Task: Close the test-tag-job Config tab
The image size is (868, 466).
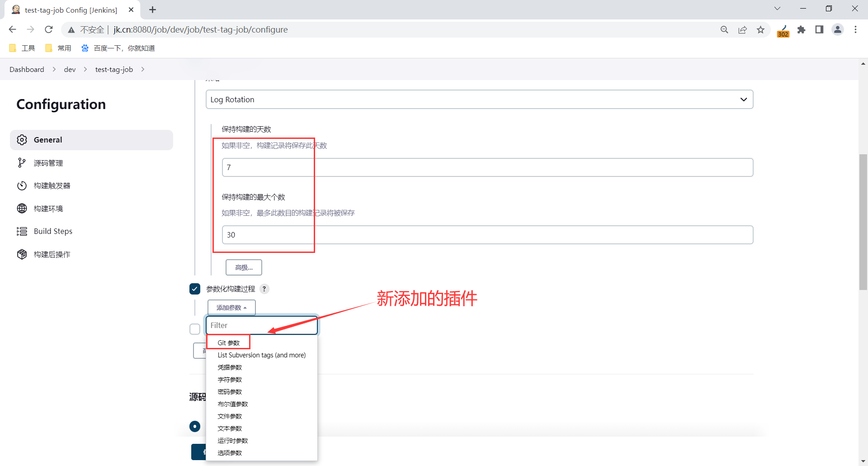Action: pos(131,10)
